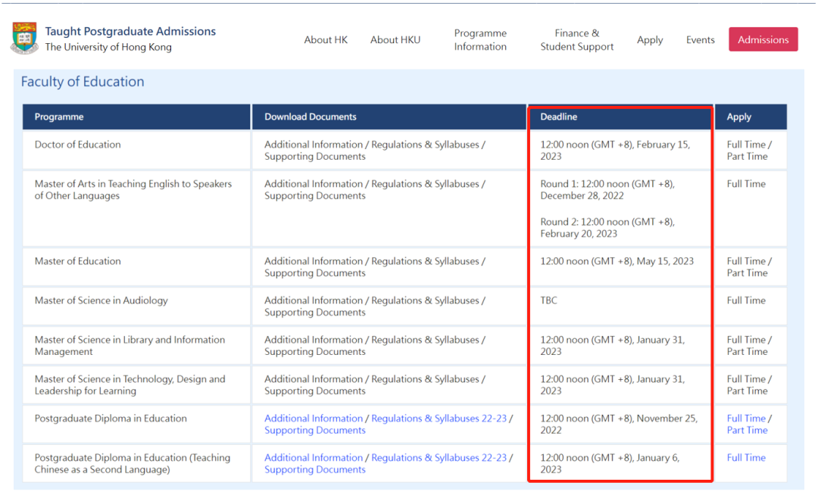Image resolution: width=818 pixels, height=504 pixels.
Task: Apply Full Time for MA Teaching English
Action: point(747,183)
